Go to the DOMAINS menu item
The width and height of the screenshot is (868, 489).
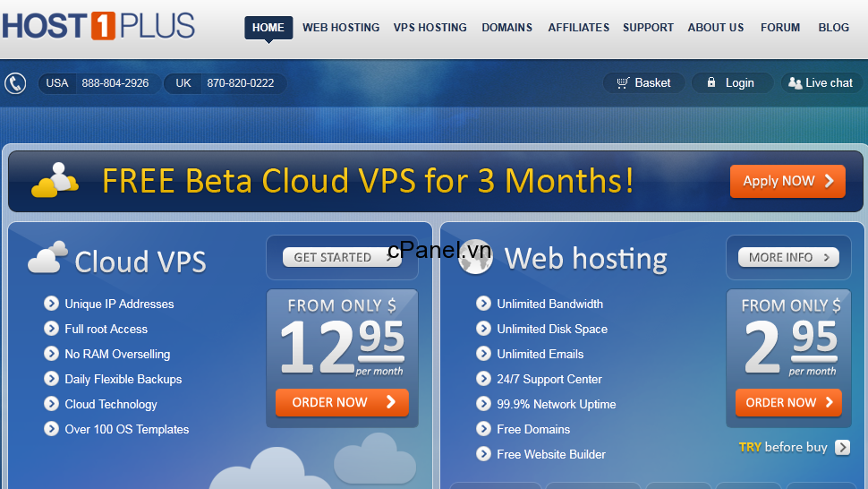[507, 28]
